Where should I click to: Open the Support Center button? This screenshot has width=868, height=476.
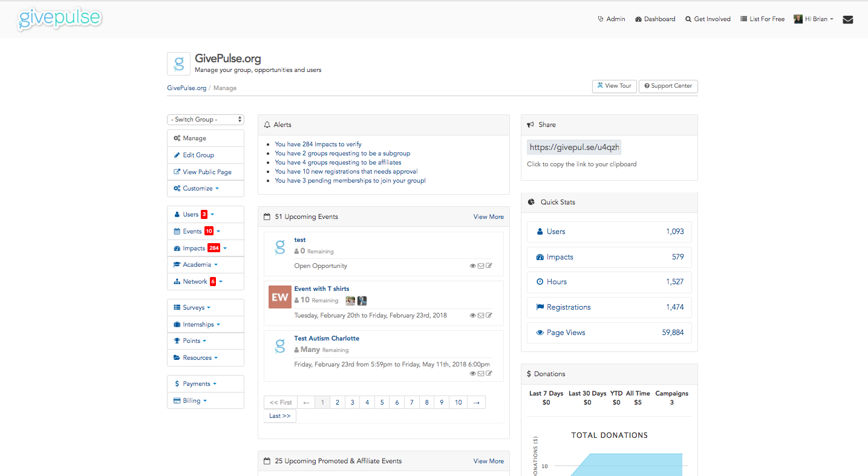668,86
